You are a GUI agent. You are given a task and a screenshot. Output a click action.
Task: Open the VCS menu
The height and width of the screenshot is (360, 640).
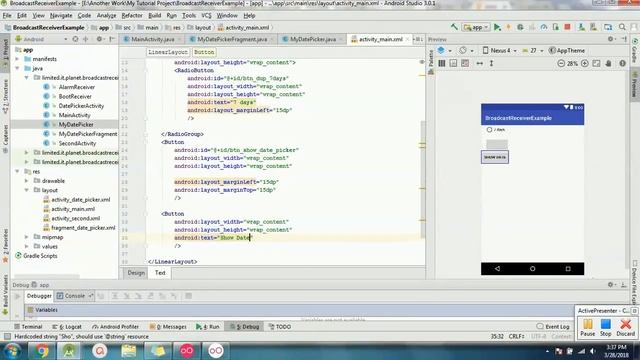(206, 16)
